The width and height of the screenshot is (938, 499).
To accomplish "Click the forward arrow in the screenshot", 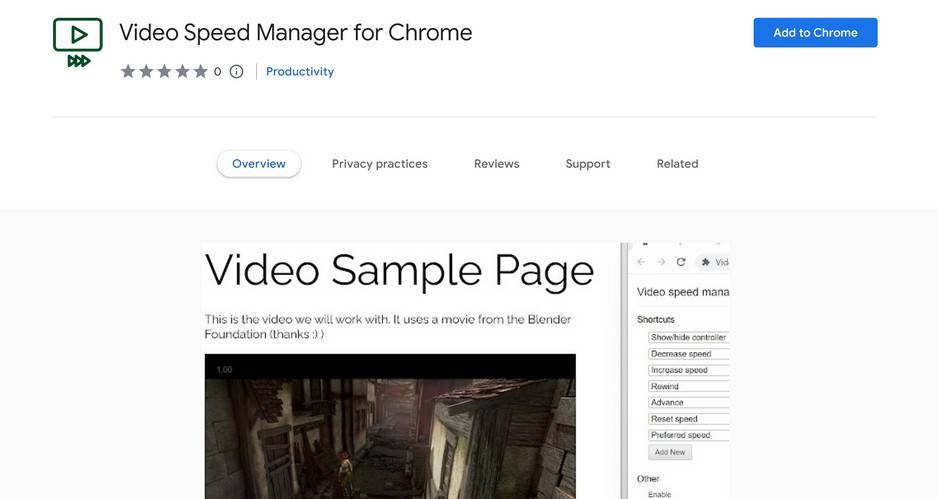I will [x=661, y=262].
